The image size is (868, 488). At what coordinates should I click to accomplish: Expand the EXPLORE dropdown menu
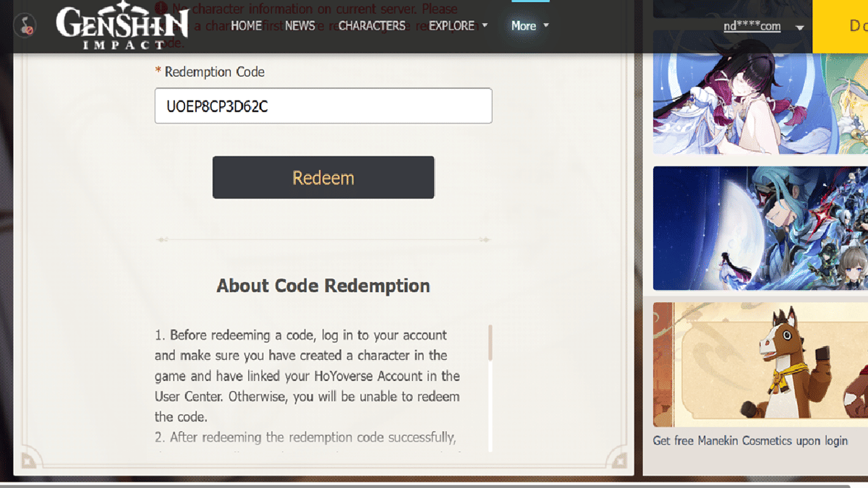[x=457, y=25]
